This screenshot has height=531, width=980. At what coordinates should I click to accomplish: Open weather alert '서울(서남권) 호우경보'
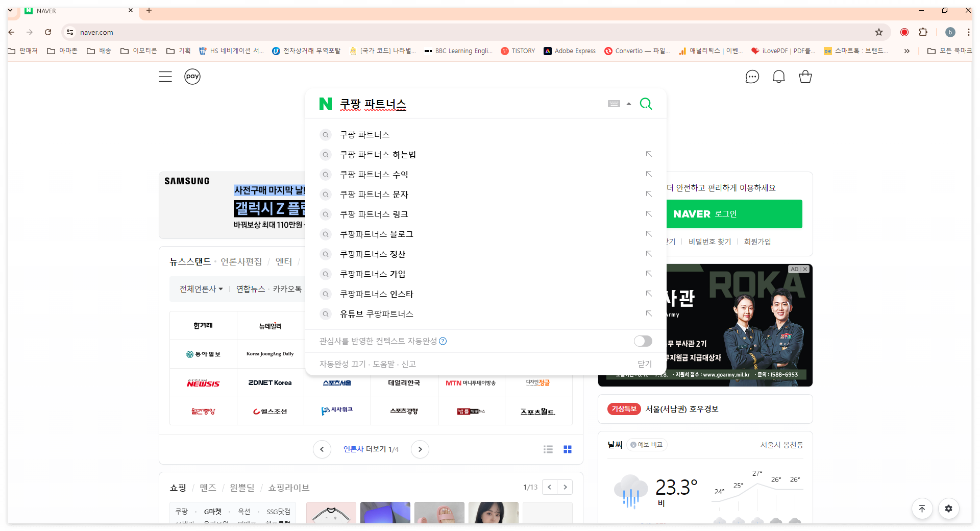click(682, 409)
